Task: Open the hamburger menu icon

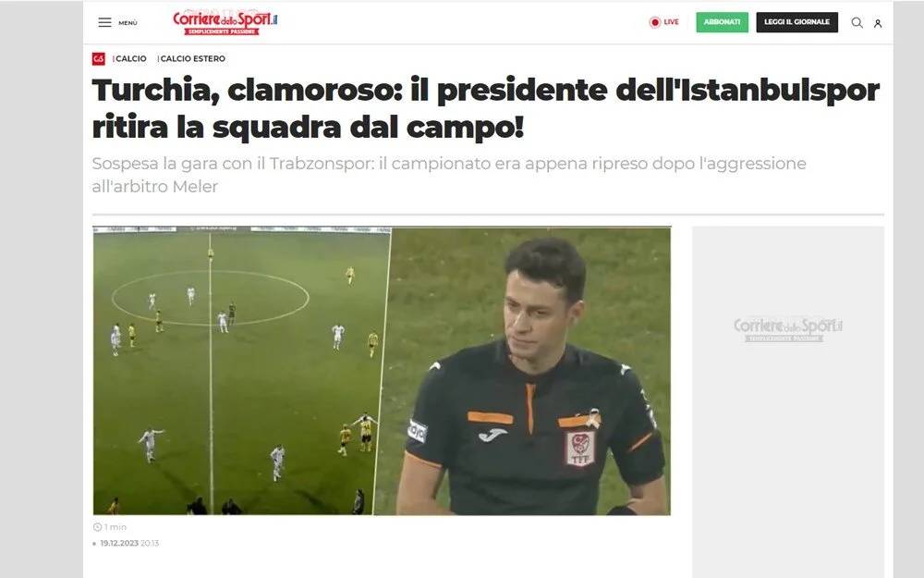Action: click(x=105, y=22)
